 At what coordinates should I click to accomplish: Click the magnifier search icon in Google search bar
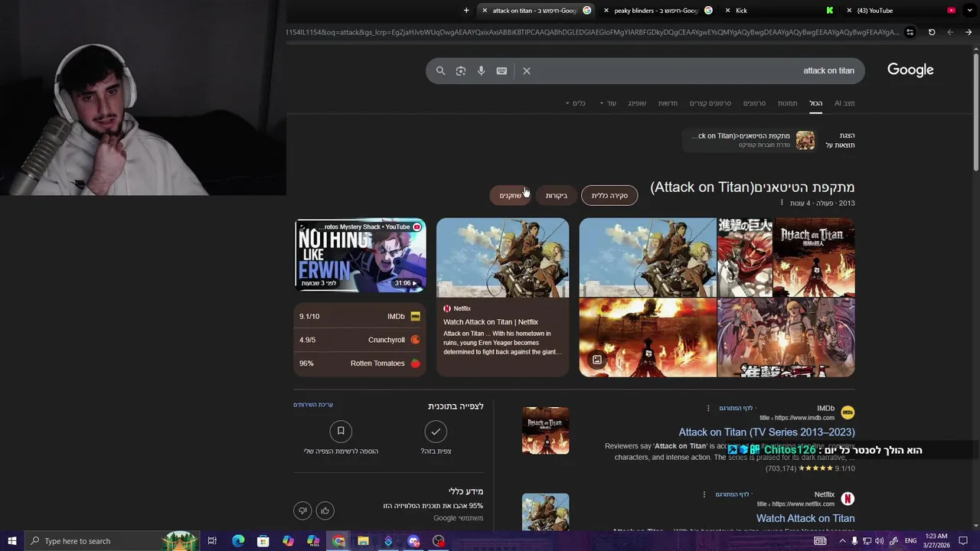[x=440, y=70]
